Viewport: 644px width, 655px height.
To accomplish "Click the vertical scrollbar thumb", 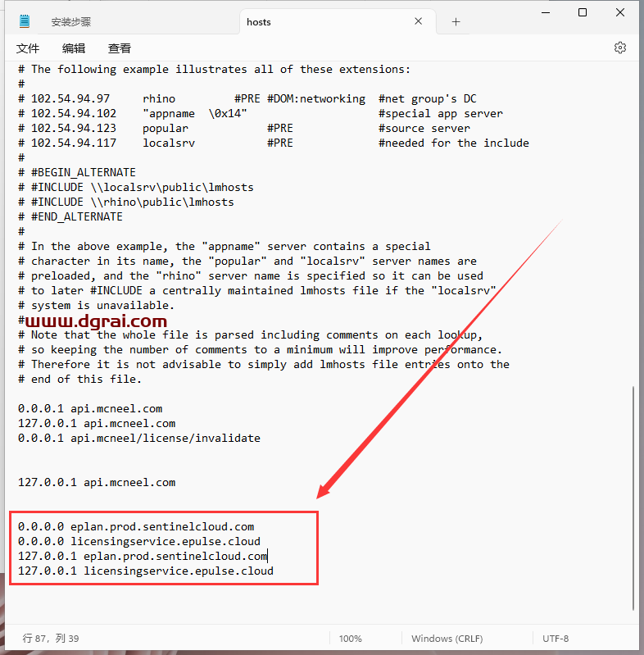I will point(633,498).
